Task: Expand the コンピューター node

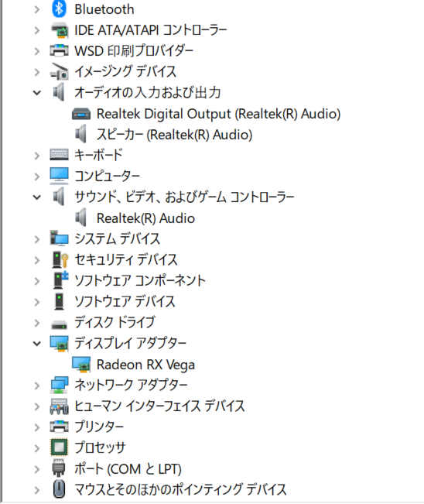Action: point(37,177)
